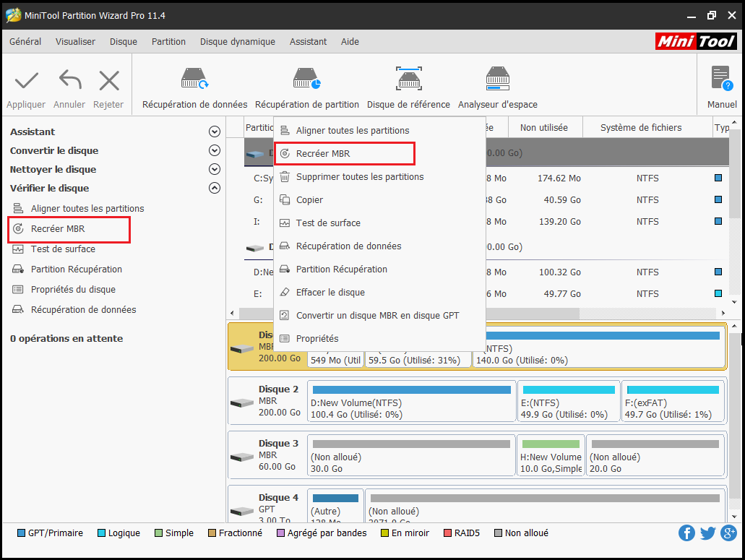The height and width of the screenshot is (560, 745).
Task: Click Système de fichiers column header
Action: [x=647, y=128]
